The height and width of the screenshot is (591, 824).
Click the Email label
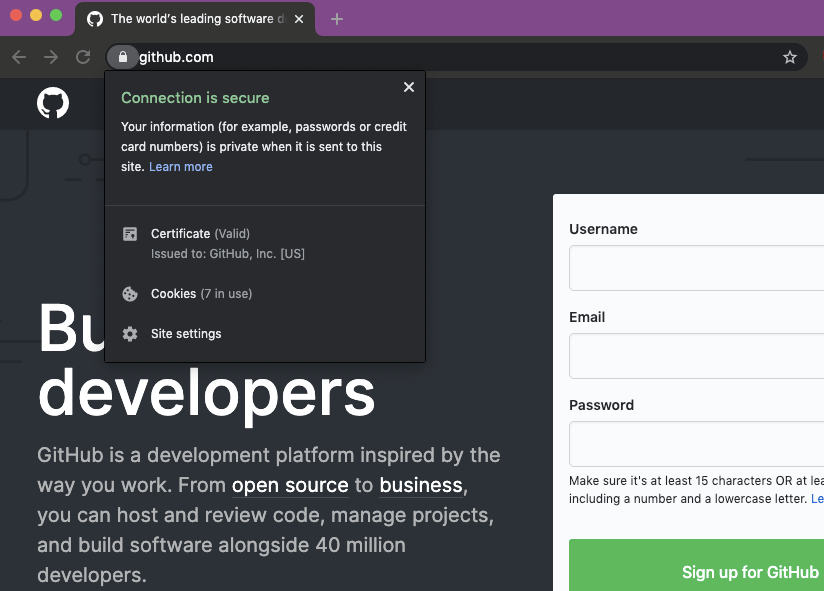pos(587,317)
